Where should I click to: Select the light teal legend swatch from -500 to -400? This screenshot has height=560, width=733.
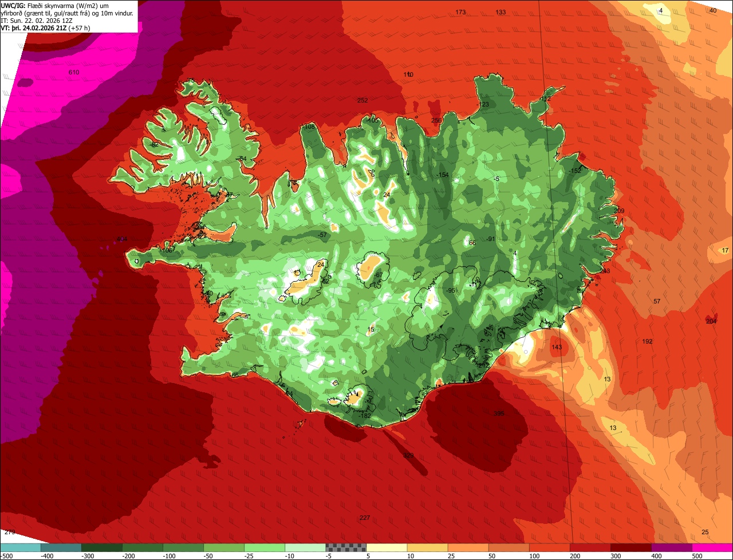click(x=20, y=547)
